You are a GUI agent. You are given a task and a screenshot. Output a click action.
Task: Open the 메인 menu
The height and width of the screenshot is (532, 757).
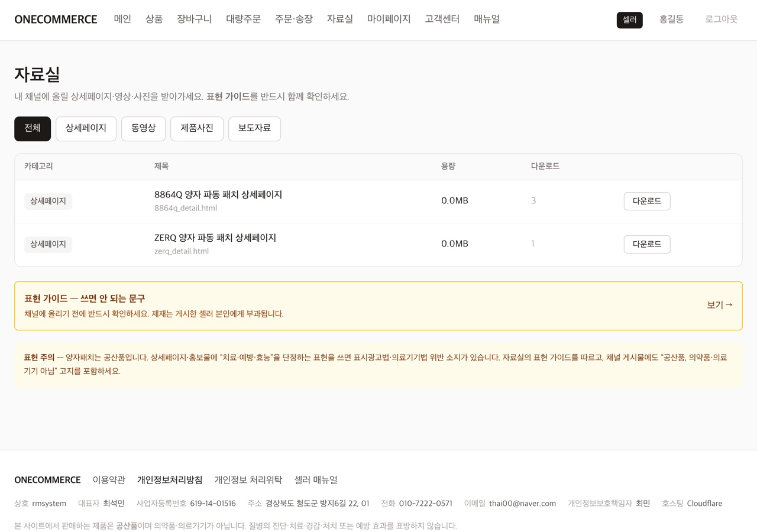point(122,19)
